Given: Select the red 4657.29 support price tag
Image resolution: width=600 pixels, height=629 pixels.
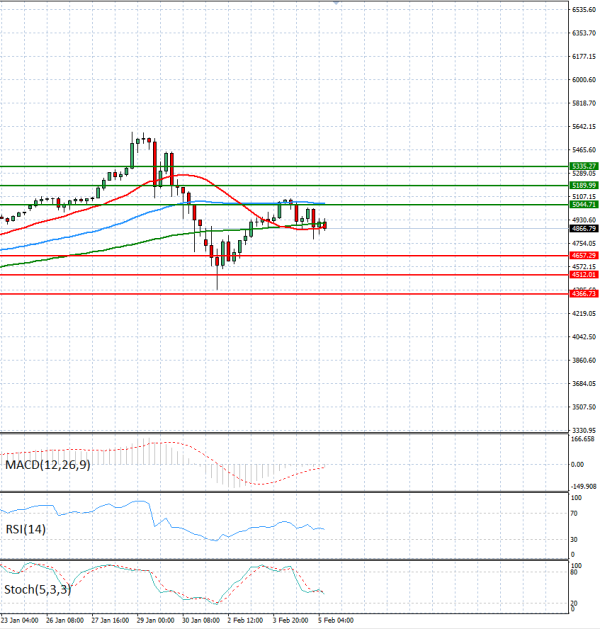Looking at the screenshot, I should click(584, 256).
